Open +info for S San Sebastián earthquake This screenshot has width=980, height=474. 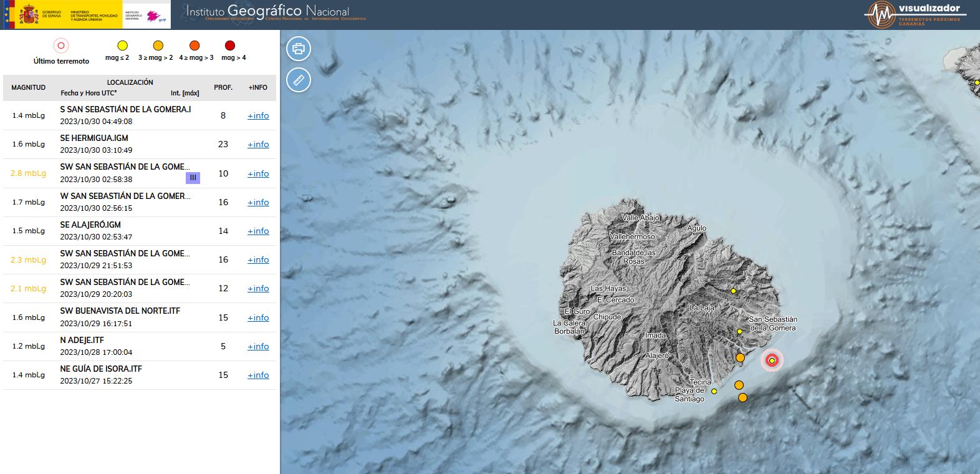coord(258,115)
